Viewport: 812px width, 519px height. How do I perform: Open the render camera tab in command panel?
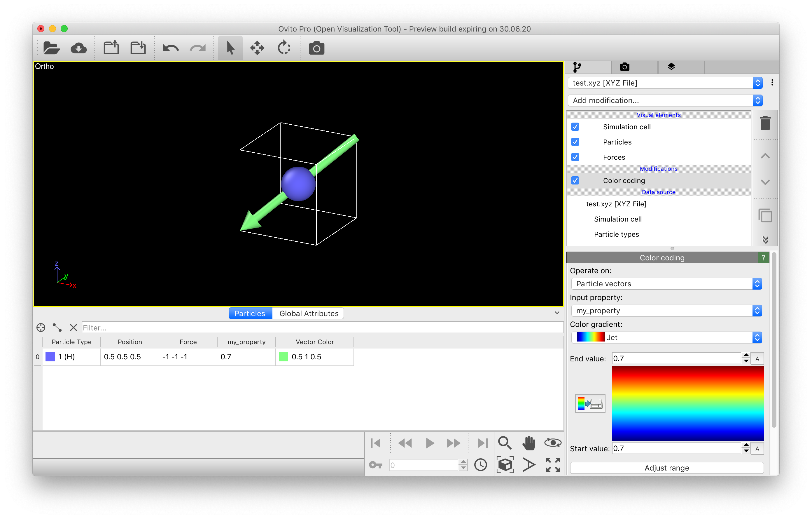click(x=624, y=67)
